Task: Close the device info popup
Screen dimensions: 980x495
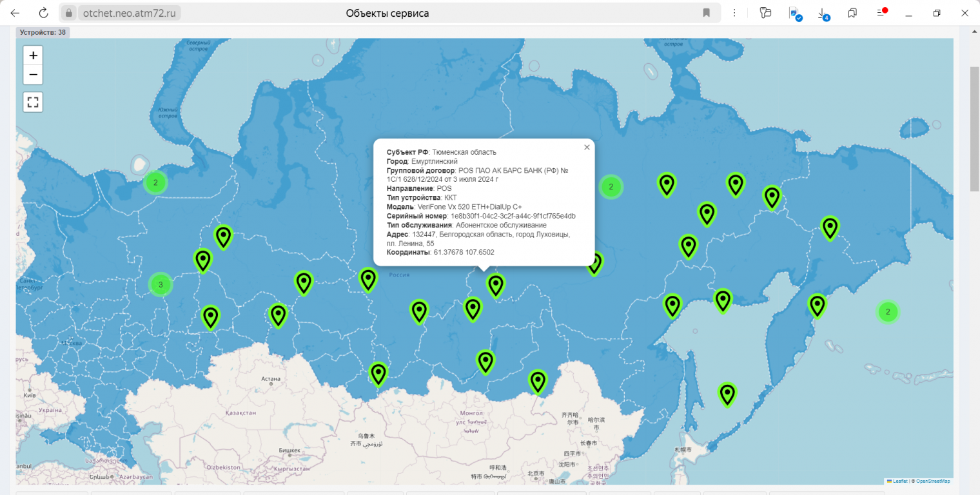Action: click(x=587, y=148)
